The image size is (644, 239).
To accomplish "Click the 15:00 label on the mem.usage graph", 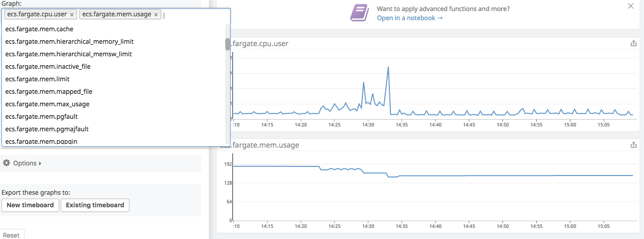I will tap(570, 226).
